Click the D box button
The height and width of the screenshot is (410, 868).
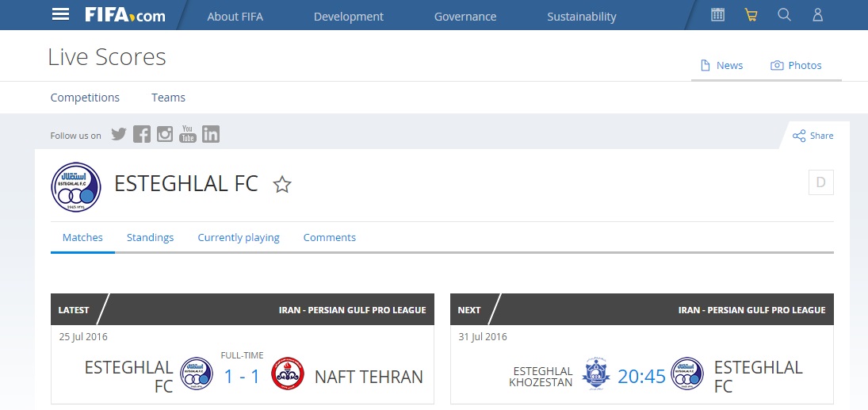click(821, 182)
